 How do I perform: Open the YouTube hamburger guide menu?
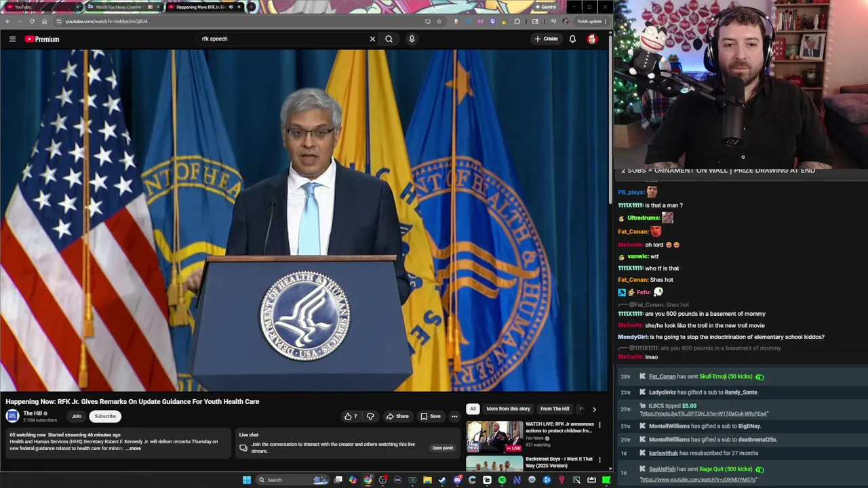point(12,39)
